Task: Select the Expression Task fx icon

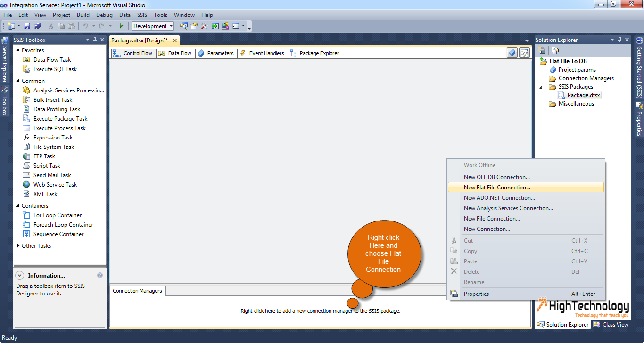Action: point(26,137)
